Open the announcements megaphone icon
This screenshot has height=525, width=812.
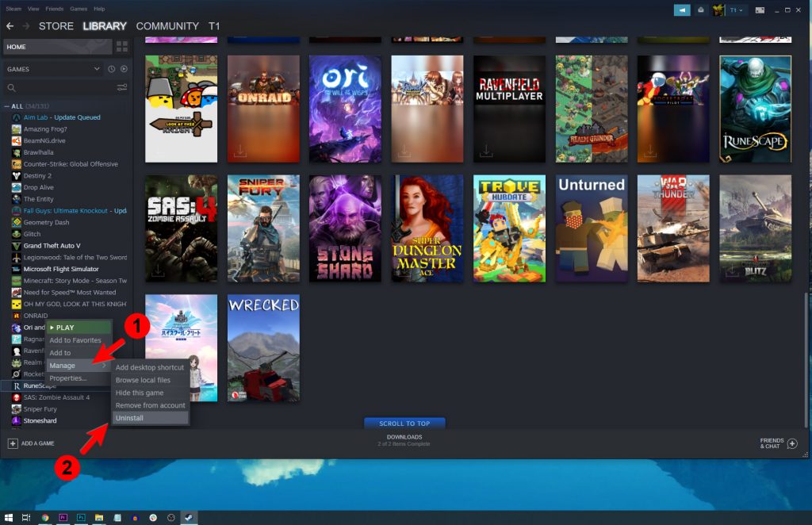682,10
